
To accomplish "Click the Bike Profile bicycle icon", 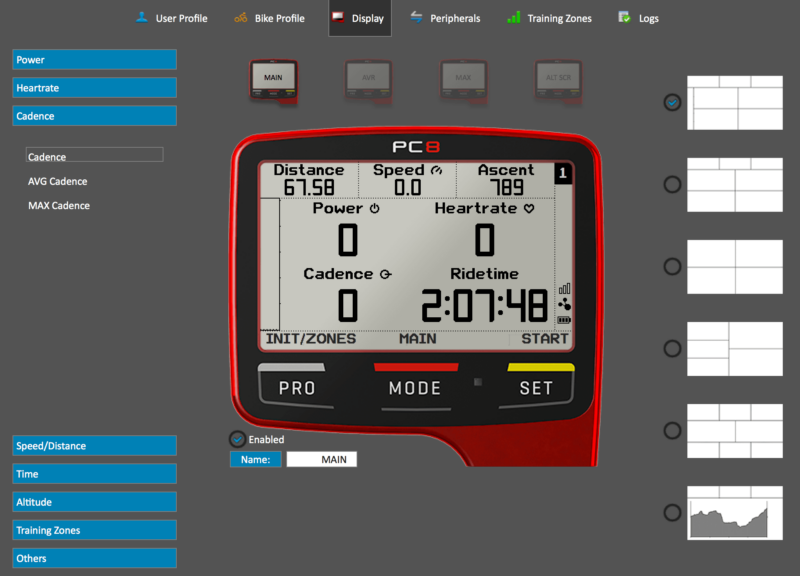I will 241,18.
